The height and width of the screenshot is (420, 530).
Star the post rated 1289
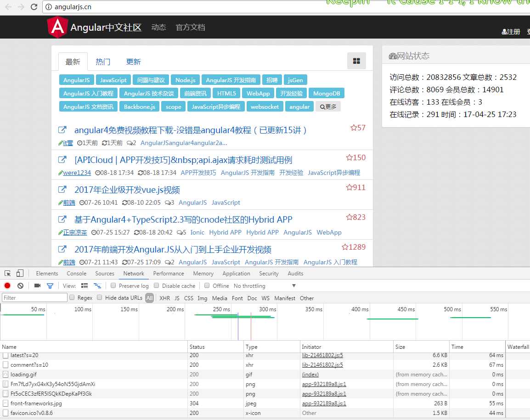345,247
